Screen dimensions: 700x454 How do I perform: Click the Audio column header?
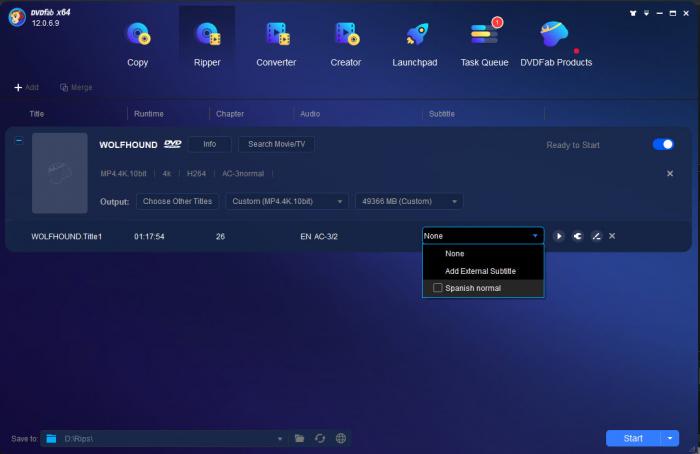click(310, 114)
